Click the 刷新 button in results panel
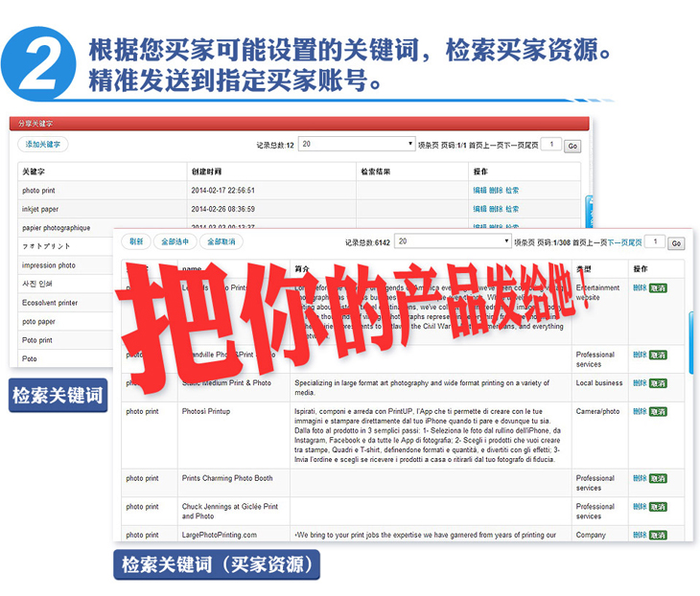700x596 pixels. pyautogui.click(x=136, y=241)
